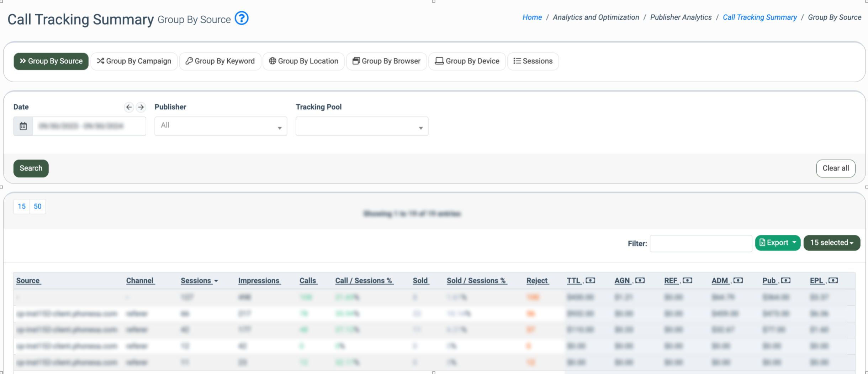Click the blue help question mark icon
The width and height of the screenshot is (868, 374).
coord(242,18)
